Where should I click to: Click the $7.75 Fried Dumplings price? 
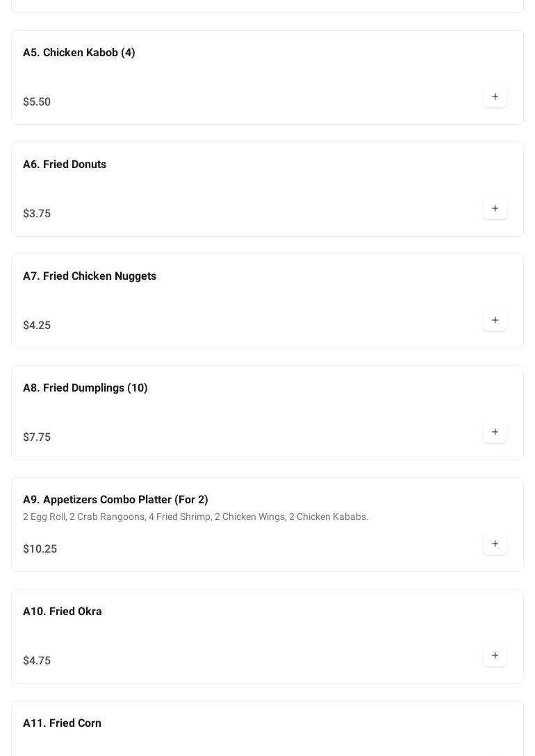(37, 437)
